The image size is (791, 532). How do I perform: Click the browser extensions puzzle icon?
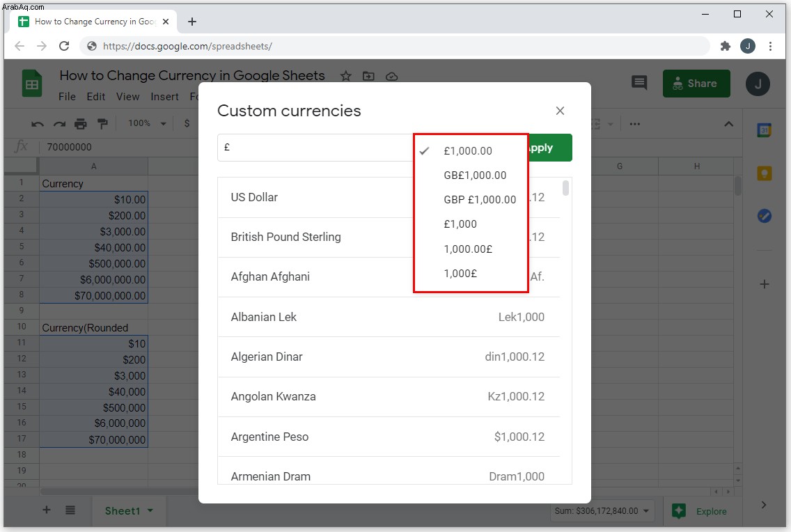[x=726, y=47]
